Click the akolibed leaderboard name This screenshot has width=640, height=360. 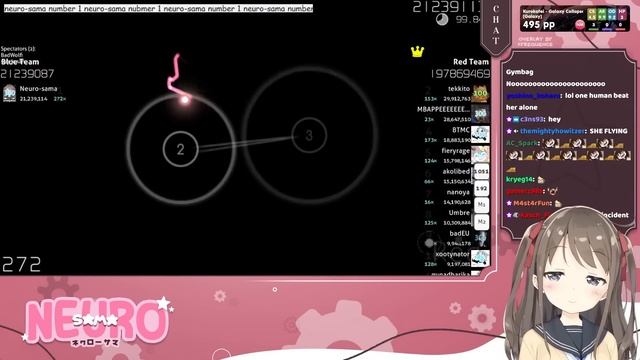tap(456, 171)
